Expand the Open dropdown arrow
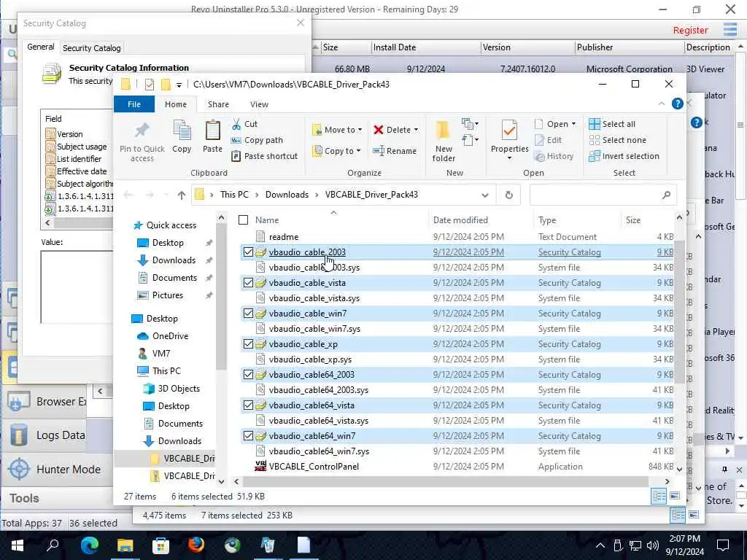This screenshot has width=747, height=560. pyautogui.click(x=573, y=124)
